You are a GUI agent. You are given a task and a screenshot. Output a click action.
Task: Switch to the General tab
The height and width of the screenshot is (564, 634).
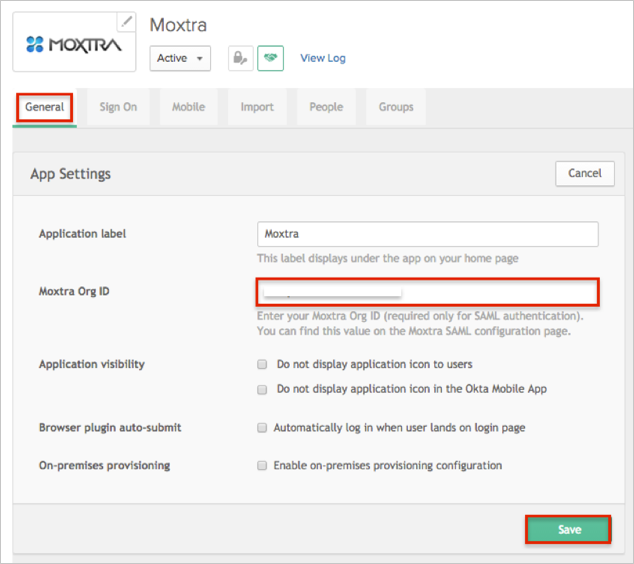point(44,107)
